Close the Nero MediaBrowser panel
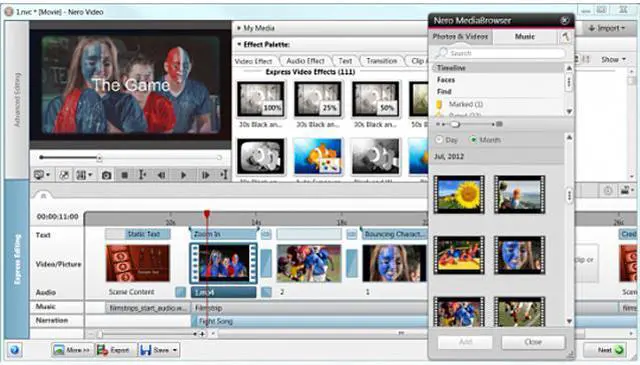The width and height of the screenshot is (640, 365). [x=565, y=20]
